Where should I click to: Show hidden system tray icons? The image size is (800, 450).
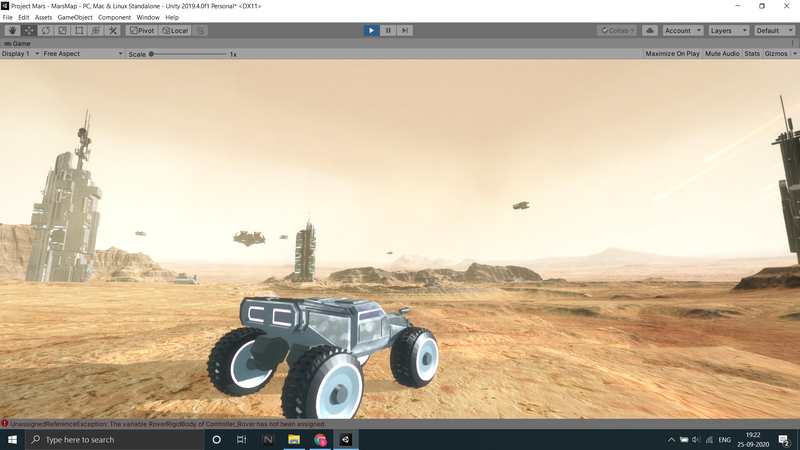pos(671,440)
